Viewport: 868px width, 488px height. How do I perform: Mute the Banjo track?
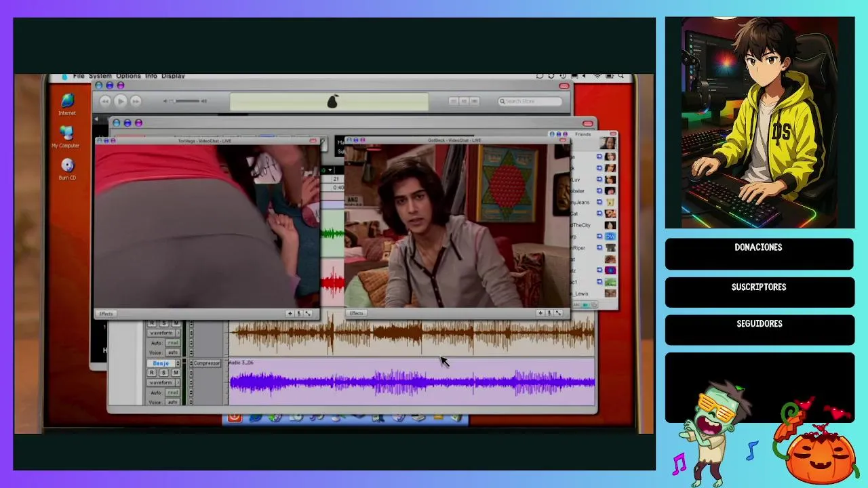[x=176, y=373]
